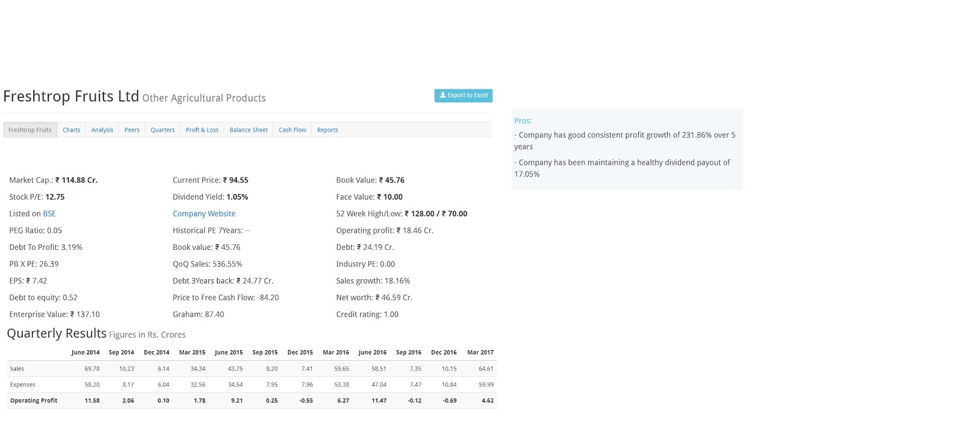
Task: Click the Export to Excel button
Action: (463, 96)
